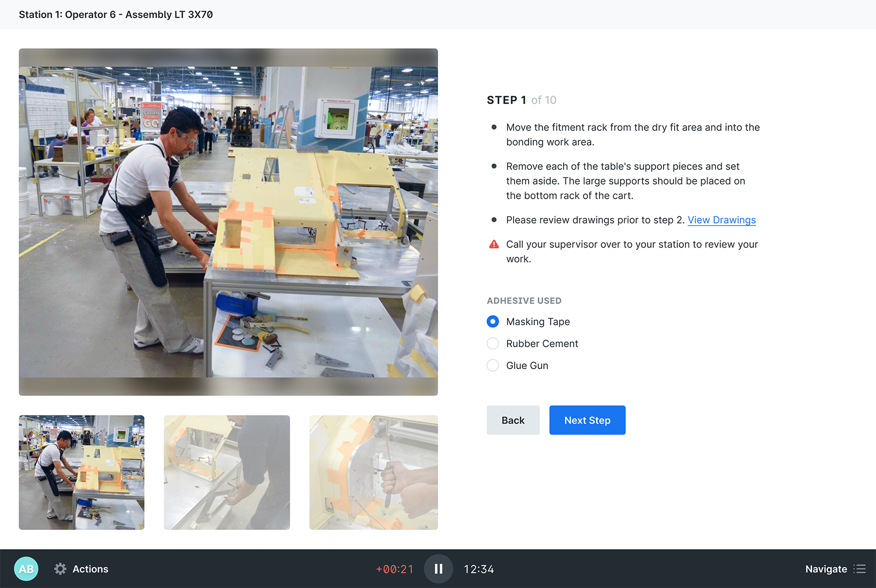Open the View Drawings link
The image size is (876, 588).
[x=722, y=220]
